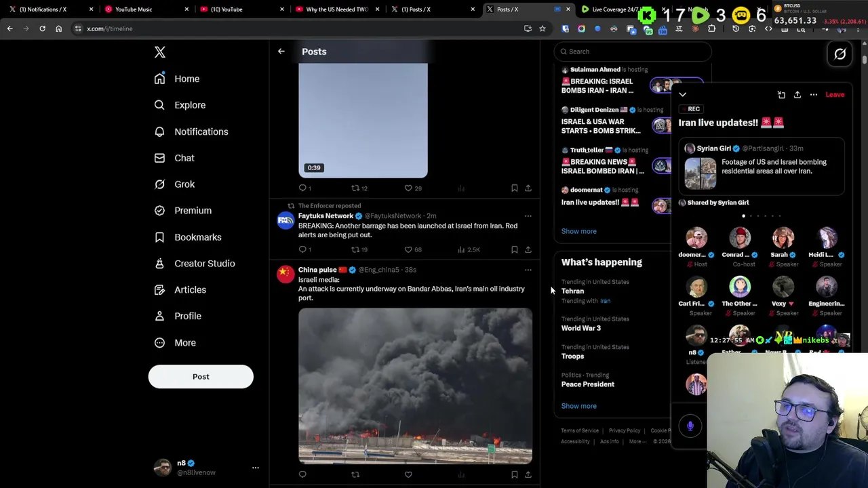Image resolution: width=868 pixels, height=488 pixels.
Task: Open more options on Faytuks Network post
Action: coord(528,216)
